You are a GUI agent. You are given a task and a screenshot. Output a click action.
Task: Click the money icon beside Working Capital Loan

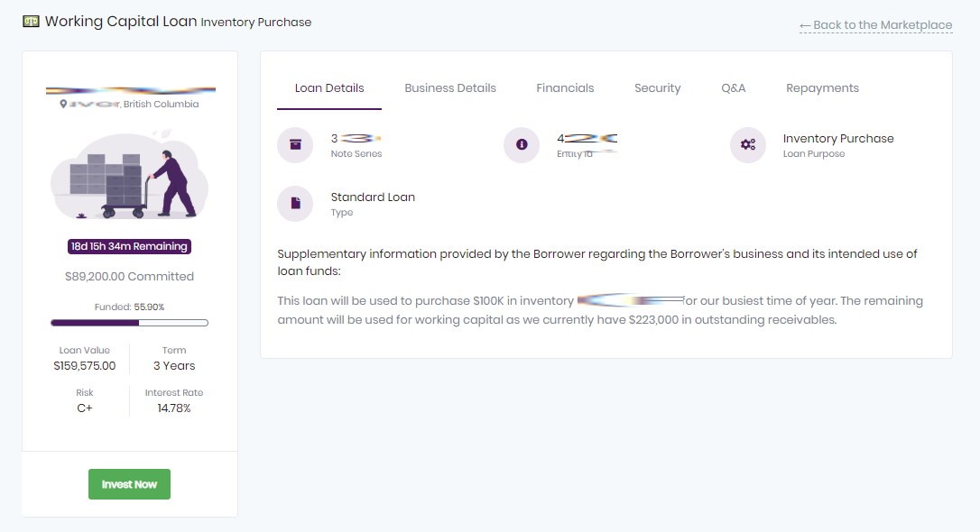tap(31, 22)
